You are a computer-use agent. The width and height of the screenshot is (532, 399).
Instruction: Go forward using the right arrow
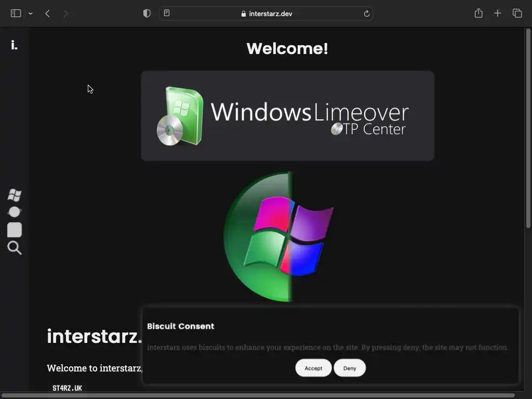pyautogui.click(x=66, y=14)
